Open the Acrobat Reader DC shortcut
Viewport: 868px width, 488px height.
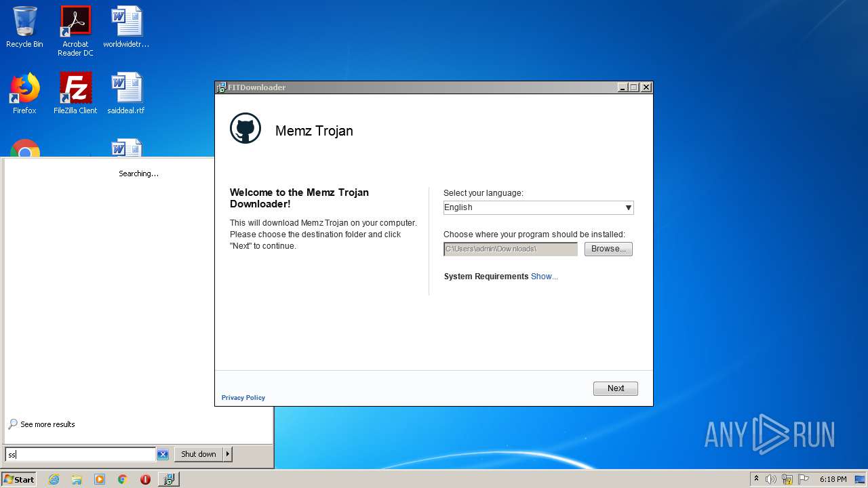pyautogui.click(x=75, y=31)
